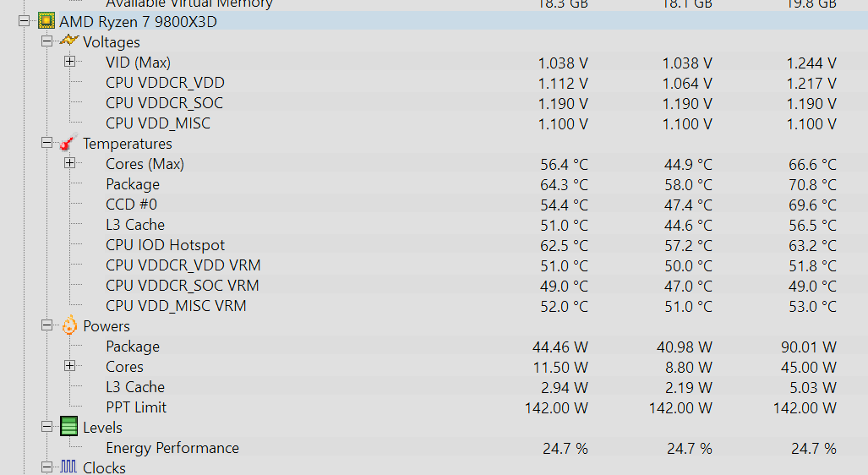Click the Temperatures thermometer icon
Screen dimensions: 868x475
pos(68,143)
